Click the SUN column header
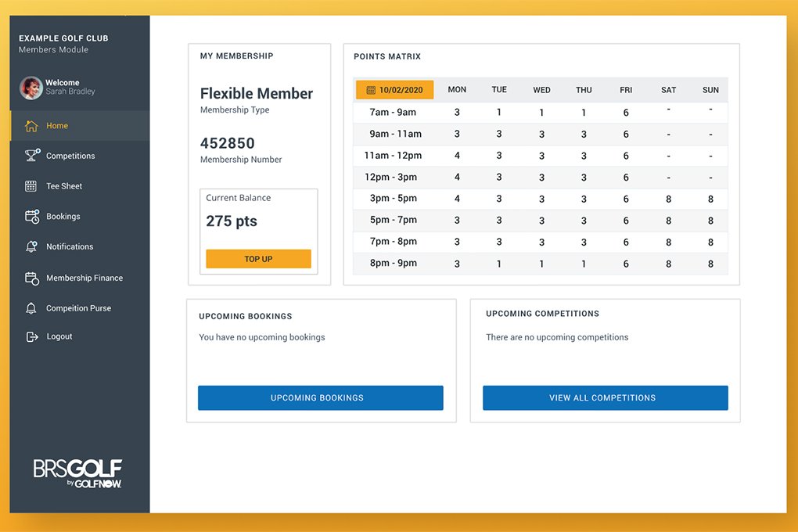Image resolution: width=798 pixels, height=532 pixels. [710, 90]
